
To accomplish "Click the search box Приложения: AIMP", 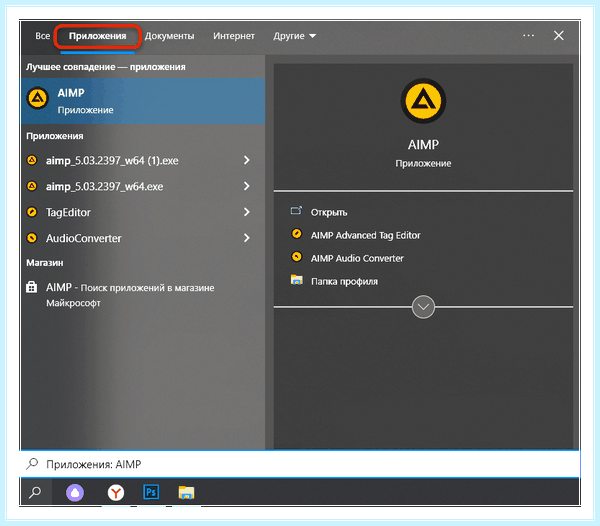I will tap(300, 464).
